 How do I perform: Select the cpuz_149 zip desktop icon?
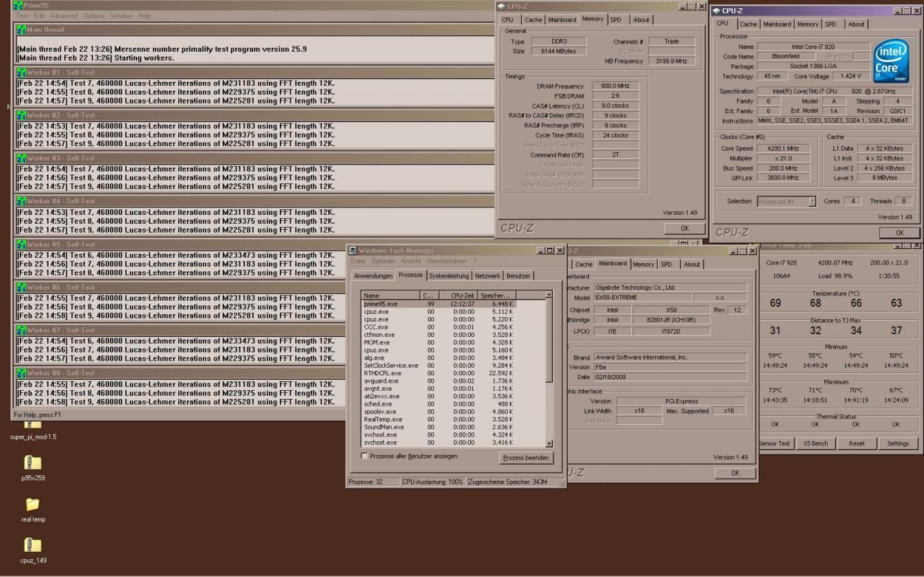pos(33,545)
